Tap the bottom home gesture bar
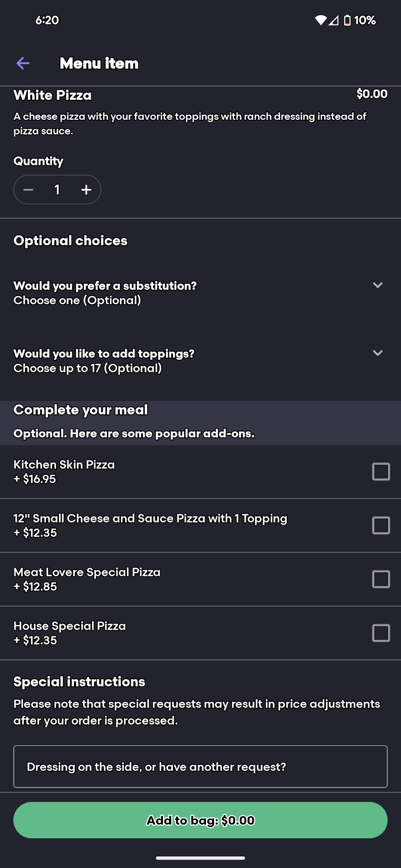This screenshot has width=401, height=868. (200, 858)
